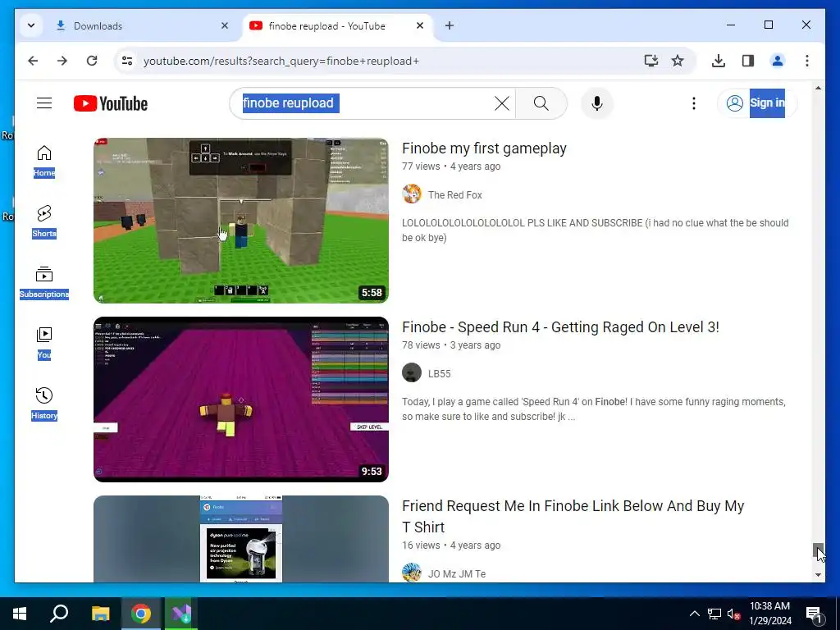
Task: Show hidden system tray icons
Action: click(x=694, y=614)
